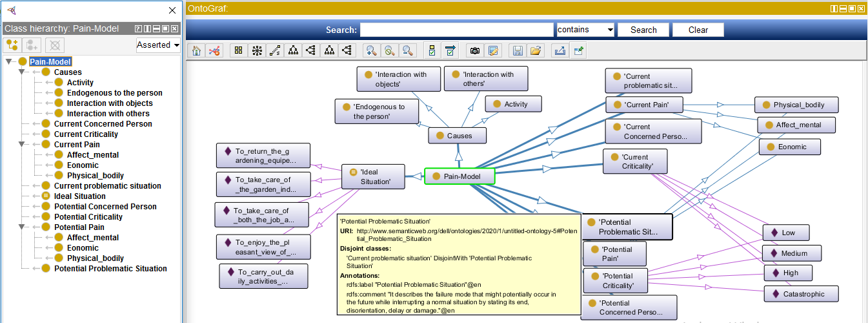Viewport: 868px width, 323px height.
Task: Save the current graph with floppy icon
Action: tap(518, 50)
